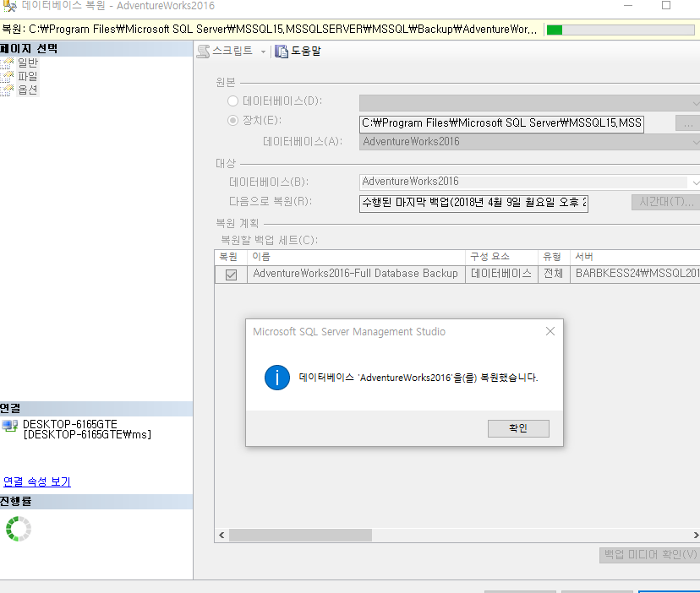This screenshot has height=593, width=700.
Task: Expand the 스크립트 dropdown arrow
Action: coord(264,52)
